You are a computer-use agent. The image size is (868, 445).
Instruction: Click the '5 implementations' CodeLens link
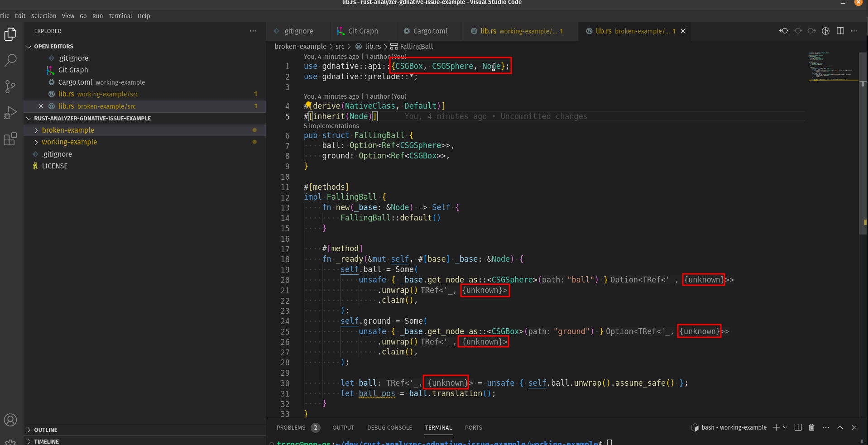click(x=331, y=126)
